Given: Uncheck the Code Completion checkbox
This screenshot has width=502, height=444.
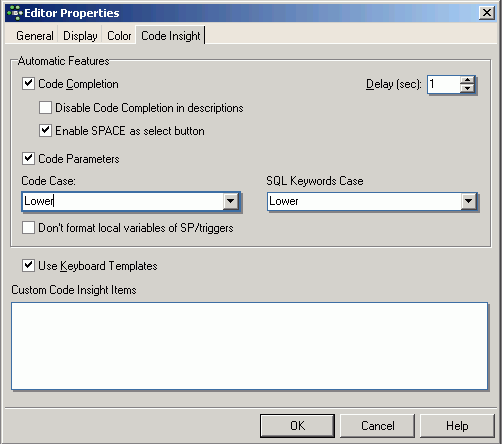Looking at the screenshot, I should pyautogui.click(x=28, y=83).
